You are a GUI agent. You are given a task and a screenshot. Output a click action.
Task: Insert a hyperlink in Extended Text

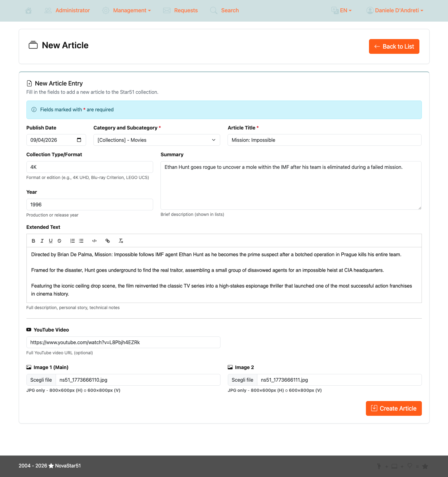(x=108, y=241)
